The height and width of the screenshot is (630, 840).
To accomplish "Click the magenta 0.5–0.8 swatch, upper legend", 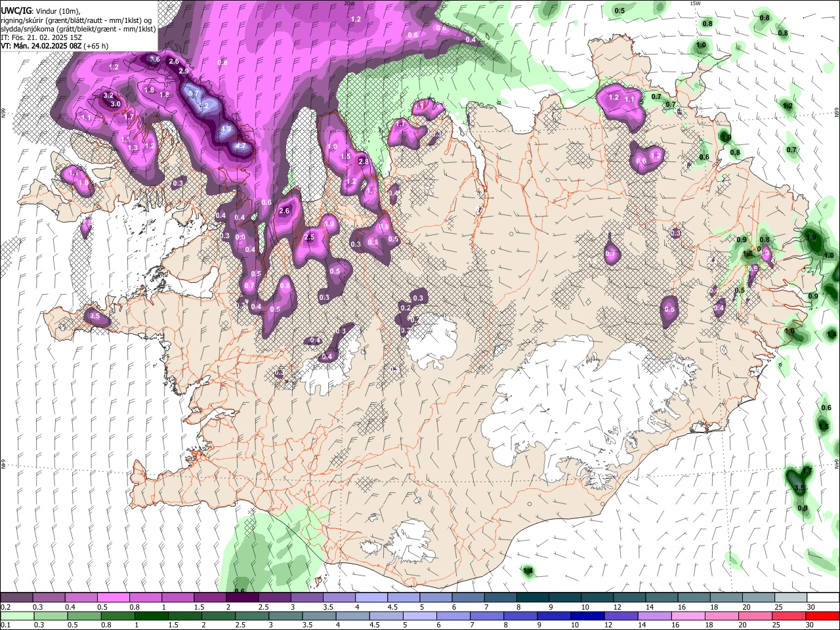I will [114, 598].
